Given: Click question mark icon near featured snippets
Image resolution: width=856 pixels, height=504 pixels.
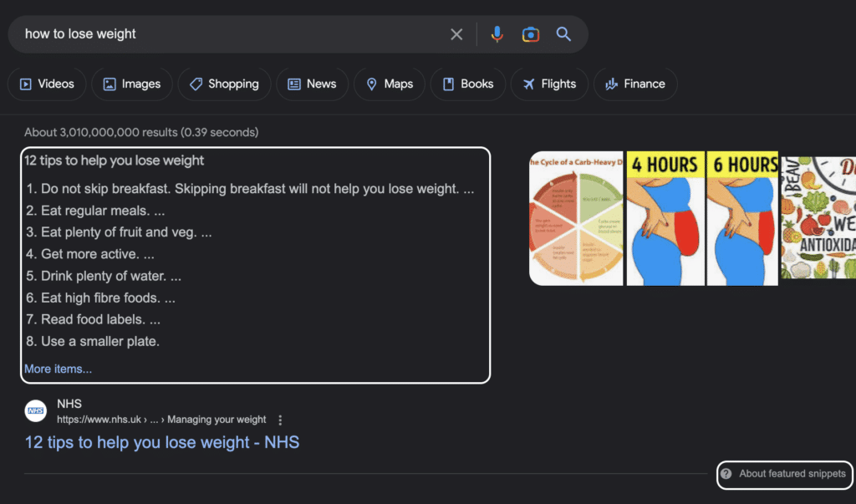Looking at the screenshot, I should click(x=727, y=474).
